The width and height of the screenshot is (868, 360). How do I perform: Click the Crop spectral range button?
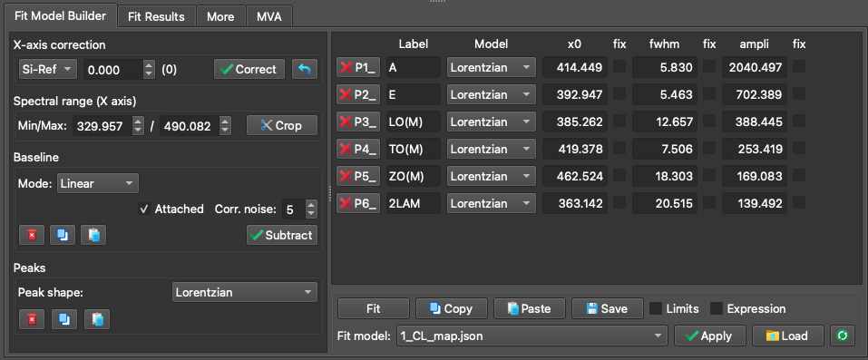(x=282, y=126)
